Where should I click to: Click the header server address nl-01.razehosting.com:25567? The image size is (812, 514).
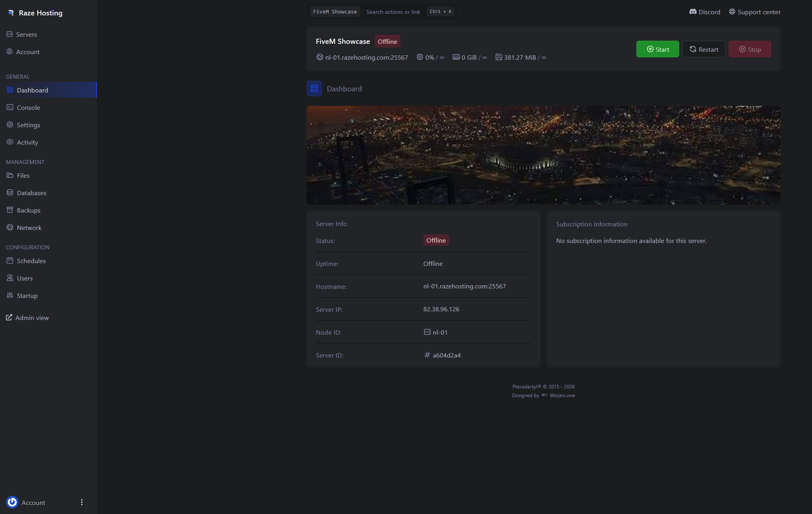pos(366,57)
